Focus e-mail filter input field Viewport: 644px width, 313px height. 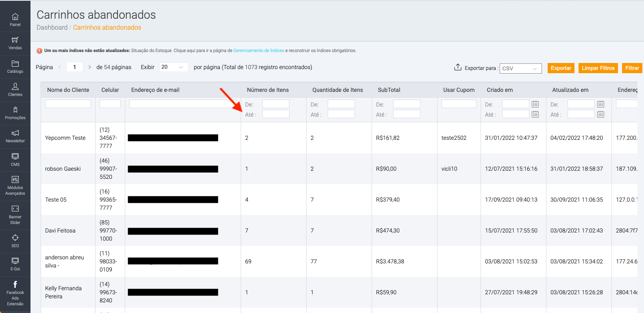[x=183, y=104]
